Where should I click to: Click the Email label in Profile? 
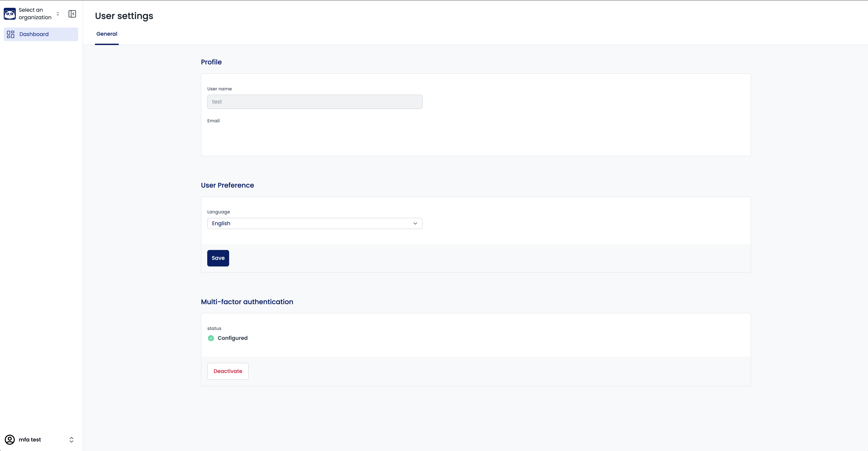[x=213, y=121]
